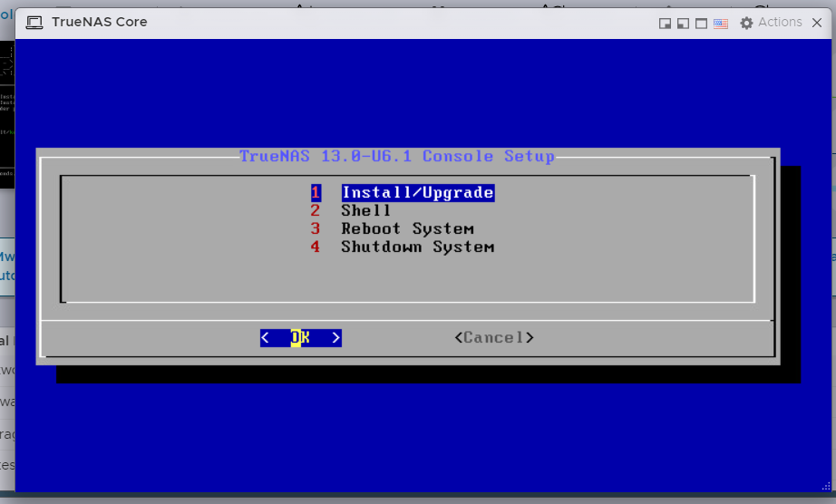836x504 pixels.
Task: Click the resize grip in console corner
Action: click(x=826, y=487)
